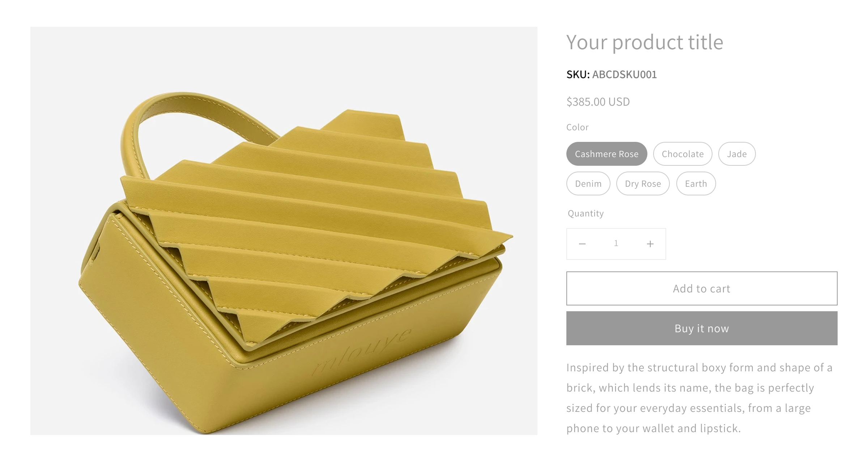Select the Denim color option

[588, 183]
